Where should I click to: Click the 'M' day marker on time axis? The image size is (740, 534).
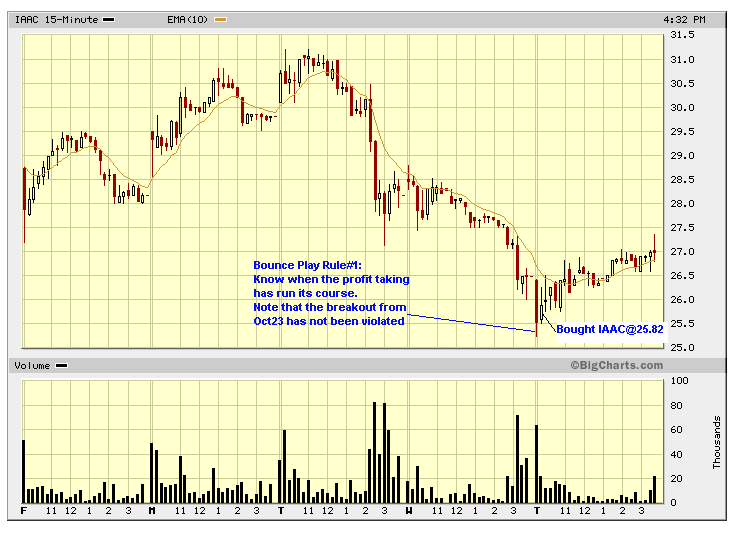(x=152, y=511)
